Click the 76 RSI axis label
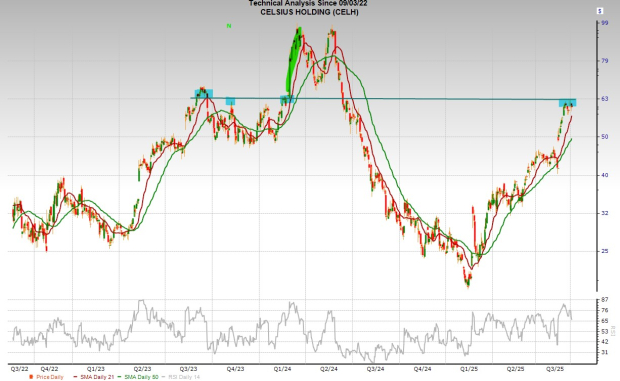The height and width of the screenshot is (381, 620). [x=605, y=310]
